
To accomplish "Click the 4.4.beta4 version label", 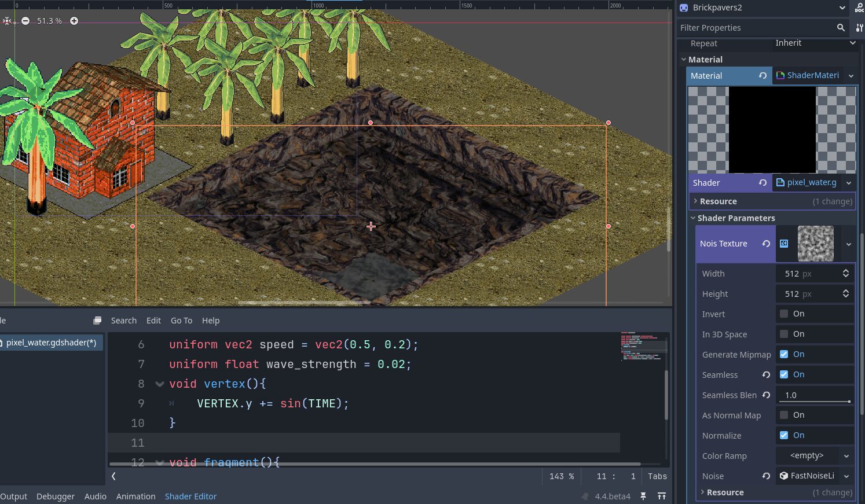I will coord(613,496).
